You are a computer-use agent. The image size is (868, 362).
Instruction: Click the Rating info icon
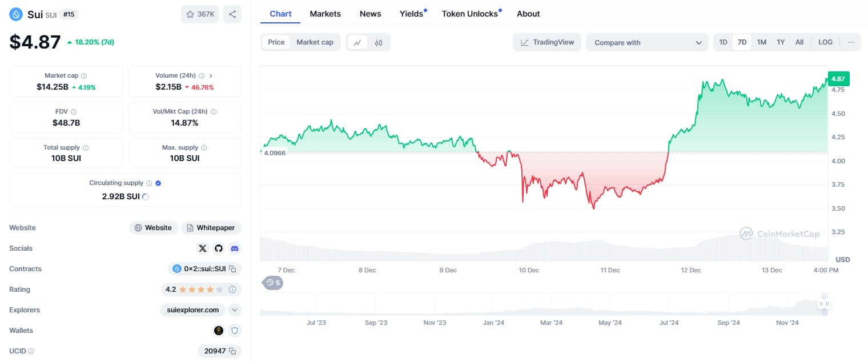(232, 289)
